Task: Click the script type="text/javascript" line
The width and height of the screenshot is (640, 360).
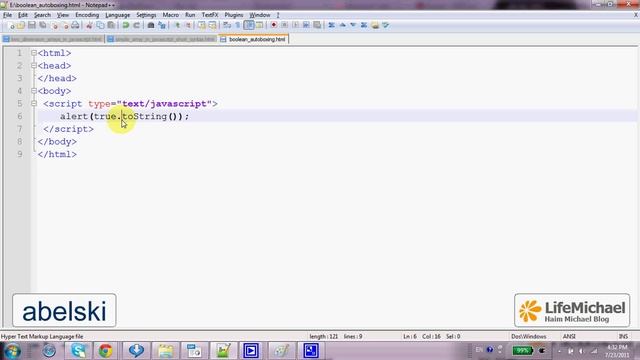Action: click(x=130, y=104)
